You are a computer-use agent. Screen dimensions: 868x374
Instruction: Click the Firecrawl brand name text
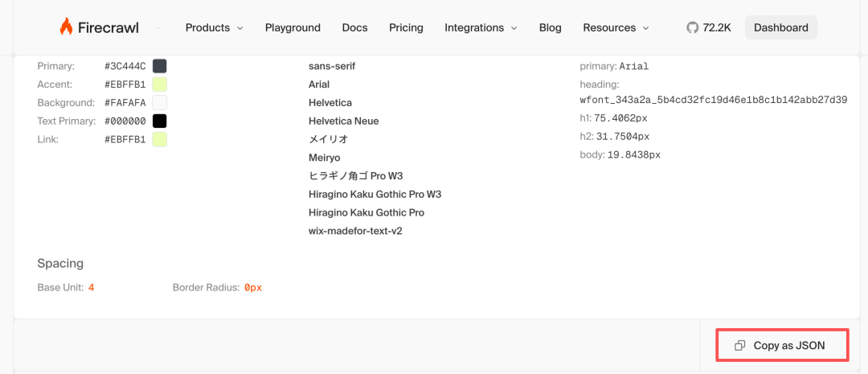coord(108,27)
